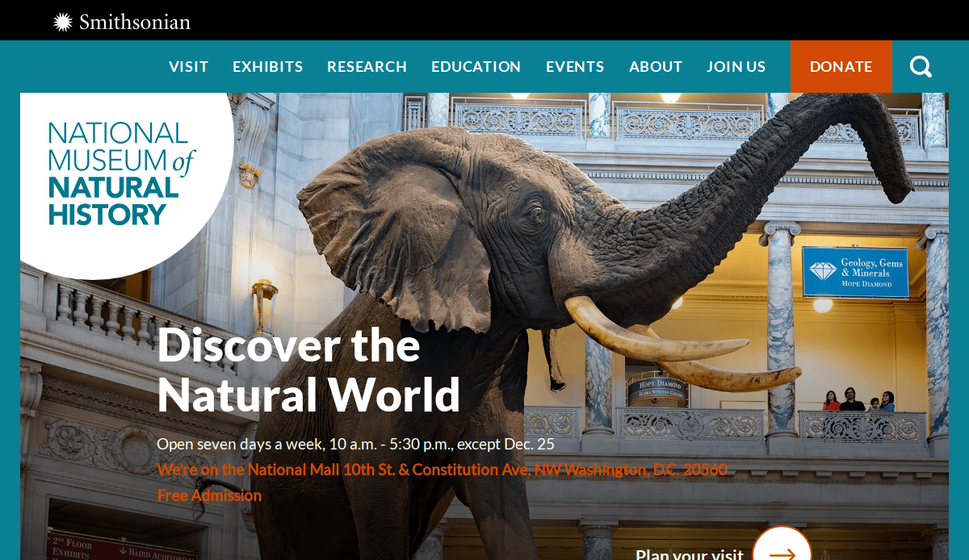The height and width of the screenshot is (560, 969).
Task: Click the opening hours text line
Action: pos(355,443)
